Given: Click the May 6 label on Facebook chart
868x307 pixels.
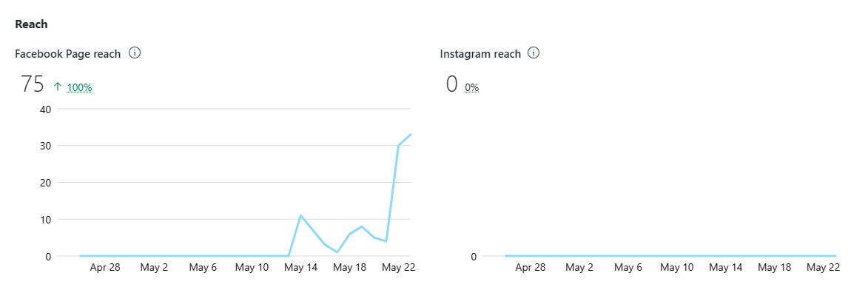Looking at the screenshot, I should (203, 267).
